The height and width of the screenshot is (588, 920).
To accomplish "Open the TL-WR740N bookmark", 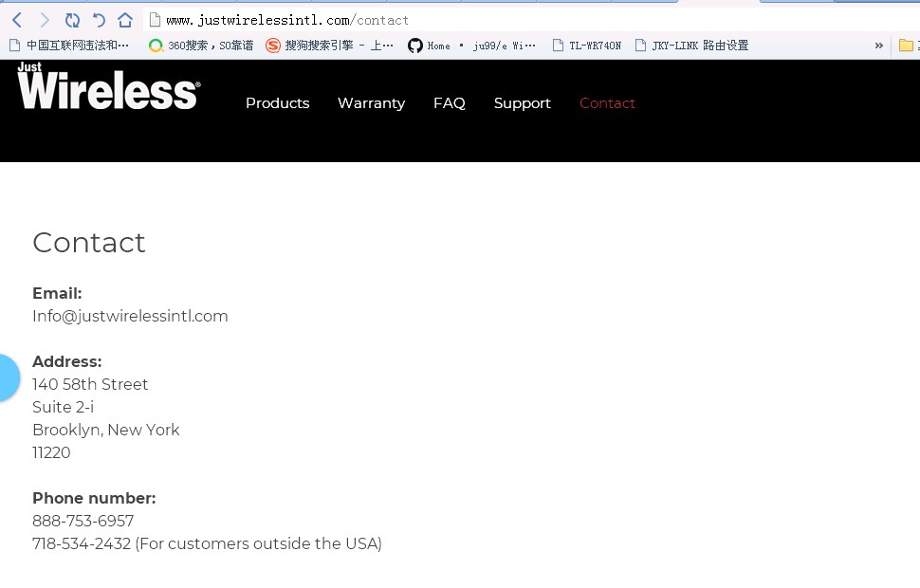I will 587,46.
